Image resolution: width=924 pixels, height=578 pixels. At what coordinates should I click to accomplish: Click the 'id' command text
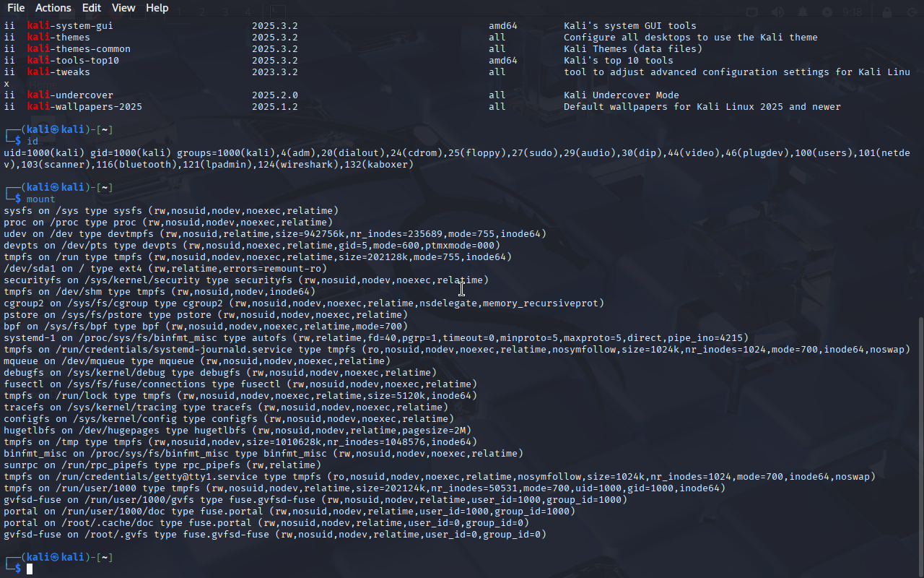[32, 142]
